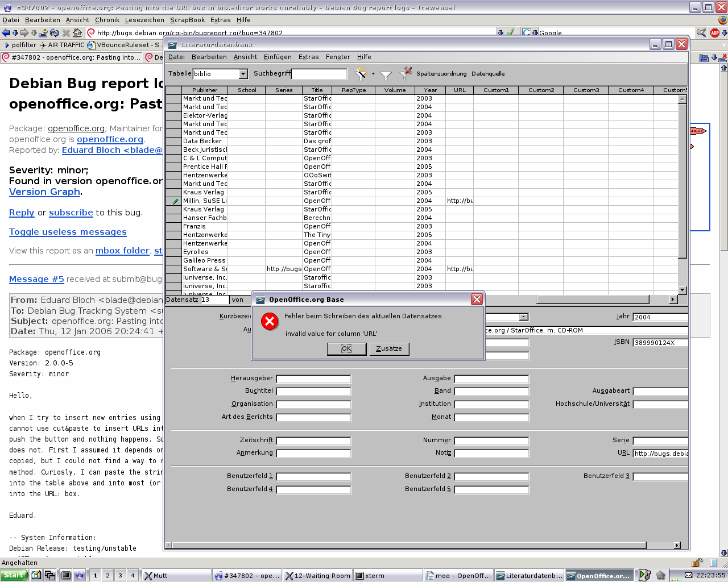The image size is (728, 582).
Task: Open the Message #5 link
Action: tap(36, 279)
